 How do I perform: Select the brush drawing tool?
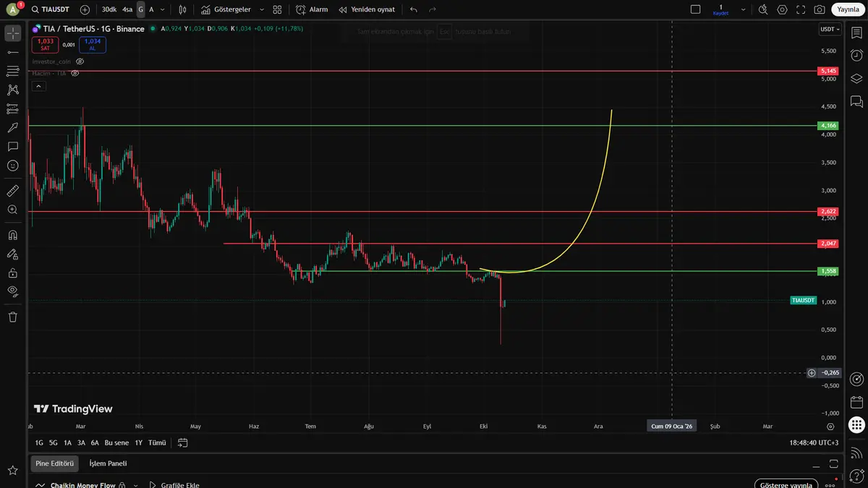pyautogui.click(x=12, y=127)
